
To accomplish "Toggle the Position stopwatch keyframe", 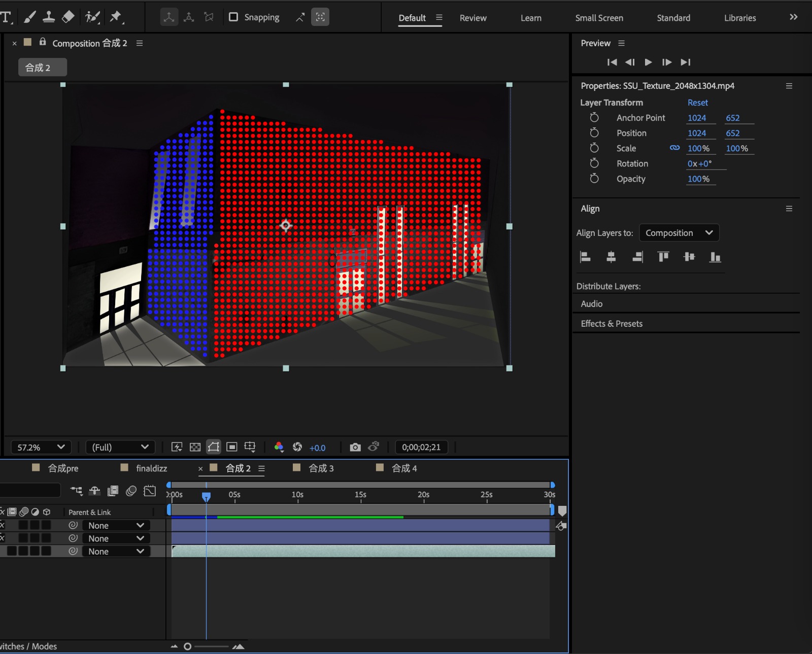I will point(594,133).
